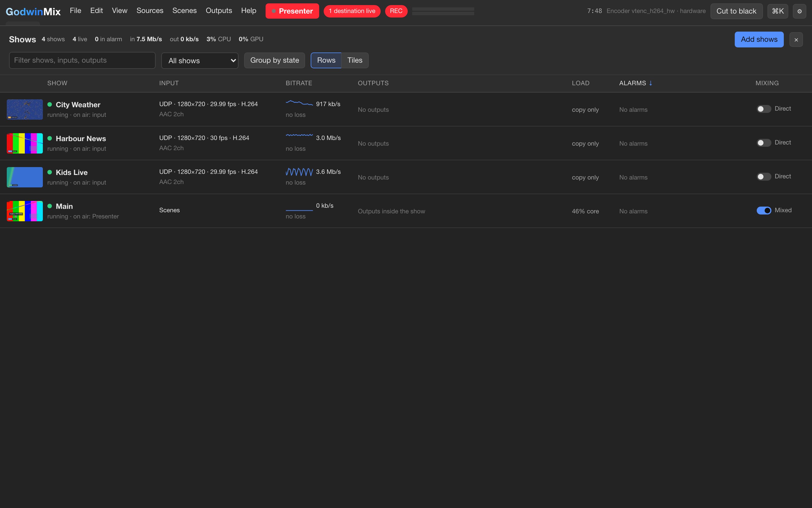Screen dimensions: 812x508
Task: Open the Edit menu
Action: click(x=96, y=11)
